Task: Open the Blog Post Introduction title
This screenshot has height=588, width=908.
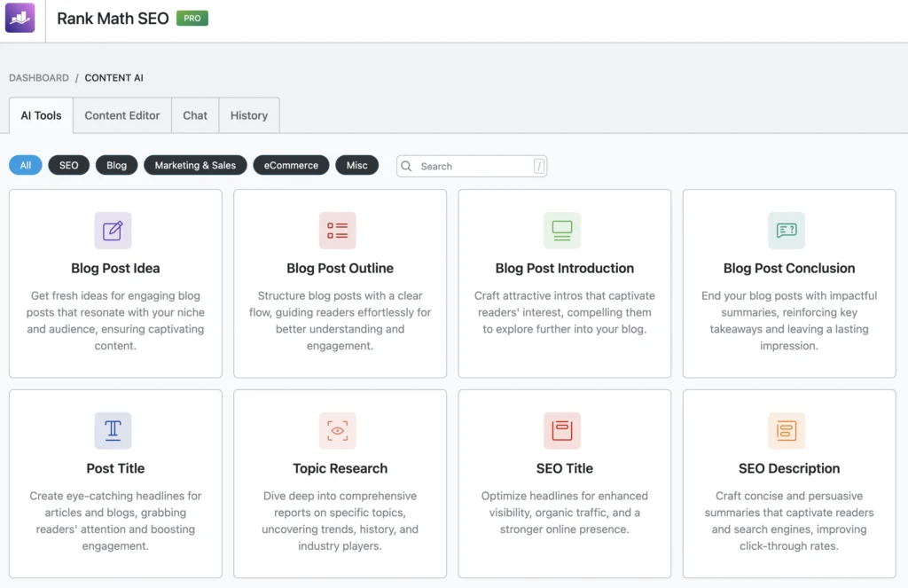Action: [565, 268]
